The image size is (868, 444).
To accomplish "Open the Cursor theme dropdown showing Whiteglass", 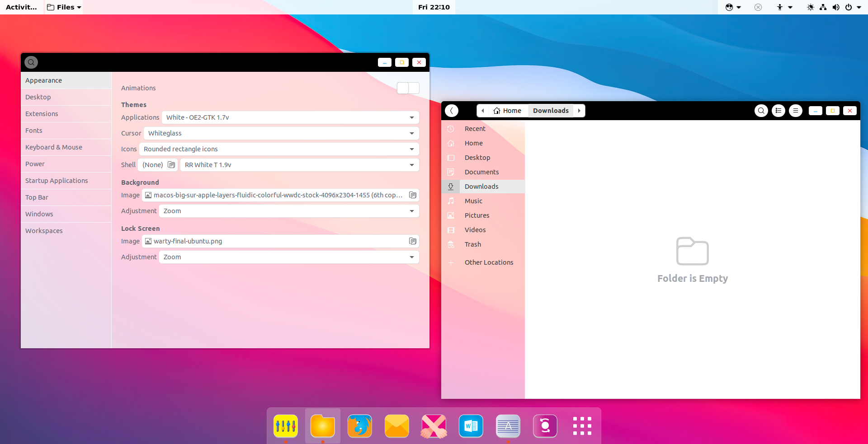I will (281, 133).
